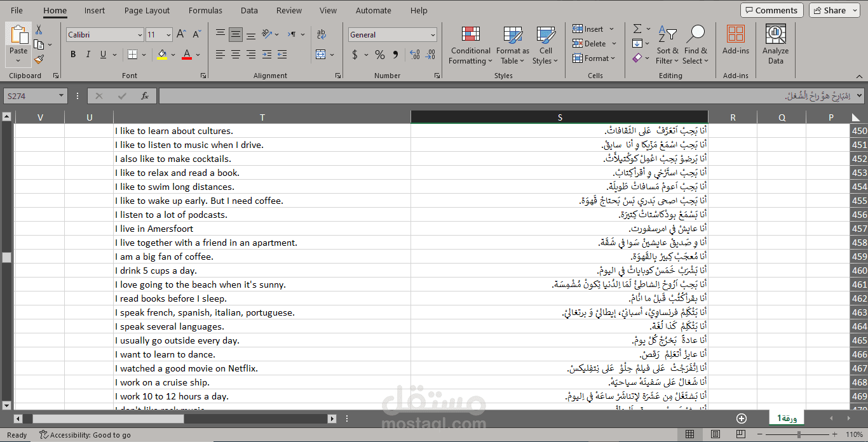Image resolution: width=868 pixels, height=442 pixels.
Task: Apply red font color
Action: click(x=186, y=55)
